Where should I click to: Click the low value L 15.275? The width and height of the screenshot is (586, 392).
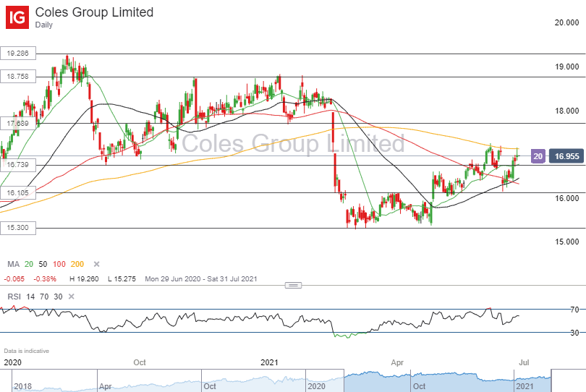[122, 278]
